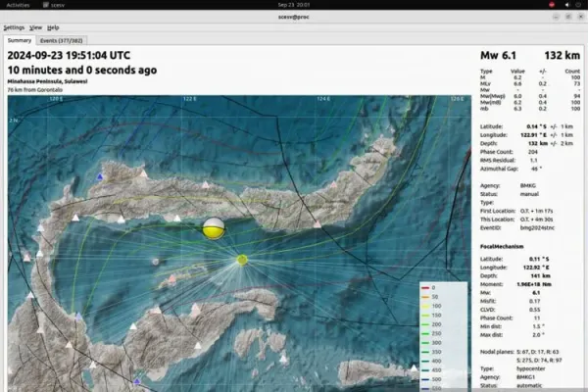
Task: Click the '10 minutes and 0 seconds ago' text
Action: [82, 71]
